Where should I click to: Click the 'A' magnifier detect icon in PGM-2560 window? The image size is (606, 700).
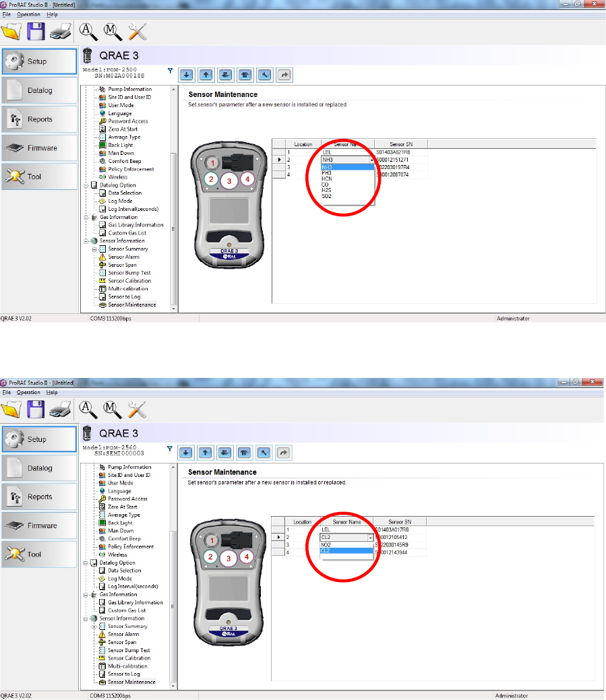[x=88, y=410]
